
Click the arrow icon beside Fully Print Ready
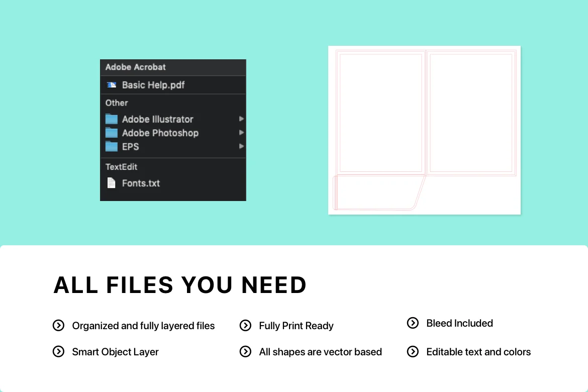(x=245, y=325)
